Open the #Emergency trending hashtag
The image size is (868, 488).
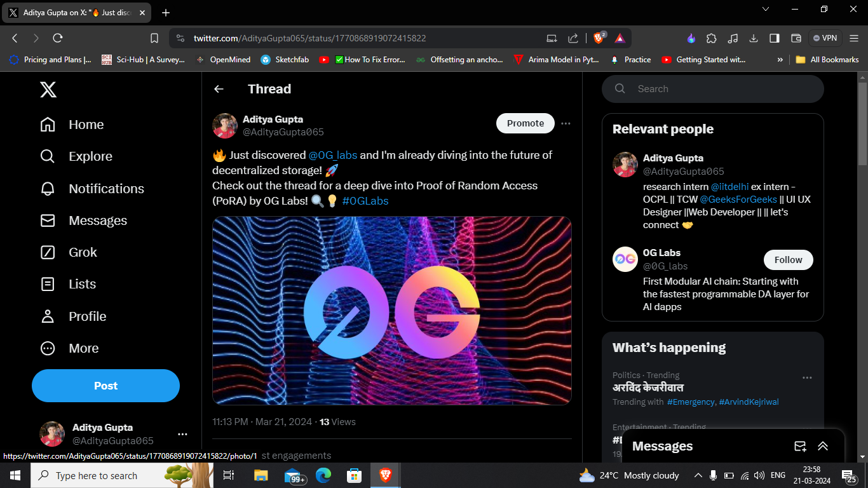tap(691, 402)
